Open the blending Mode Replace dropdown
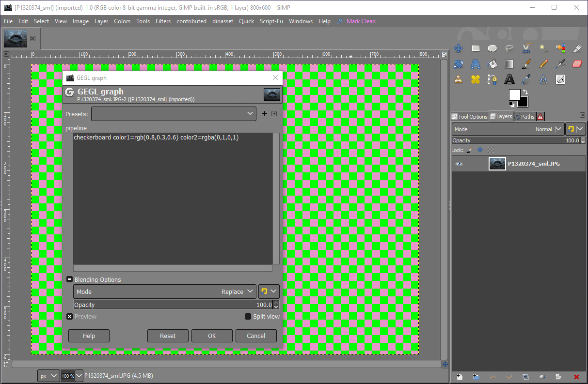 coord(165,292)
